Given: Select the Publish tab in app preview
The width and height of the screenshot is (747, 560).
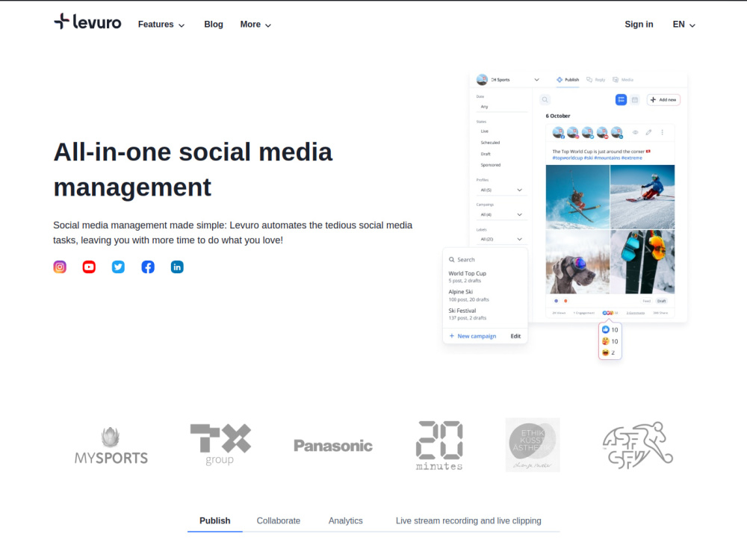Looking at the screenshot, I should click(x=568, y=80).
